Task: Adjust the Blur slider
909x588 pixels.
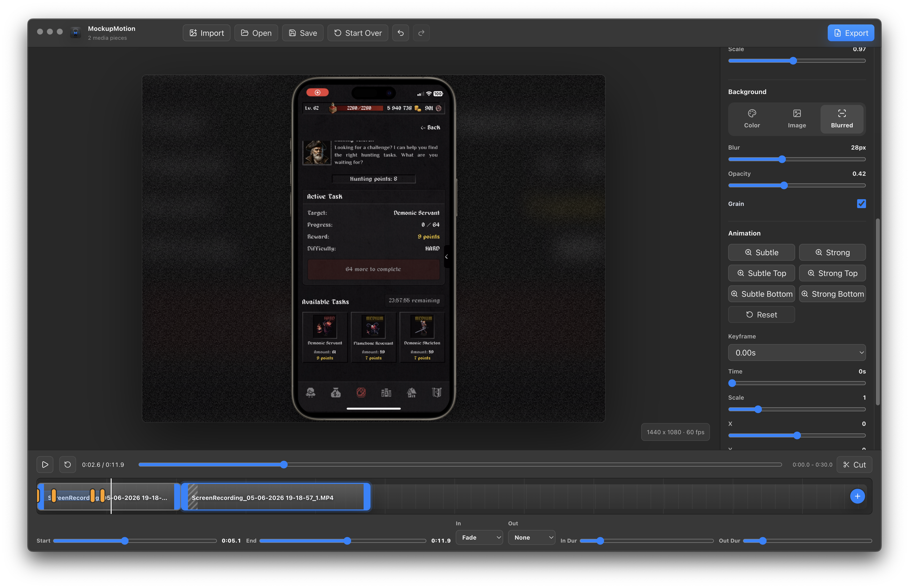Action: coord(797,159)
